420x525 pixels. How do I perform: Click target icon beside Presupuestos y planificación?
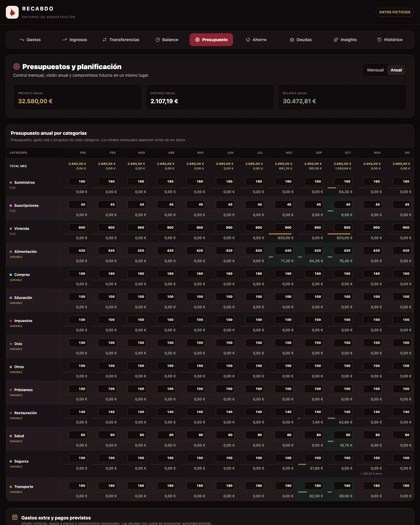(x=17, y=66)
